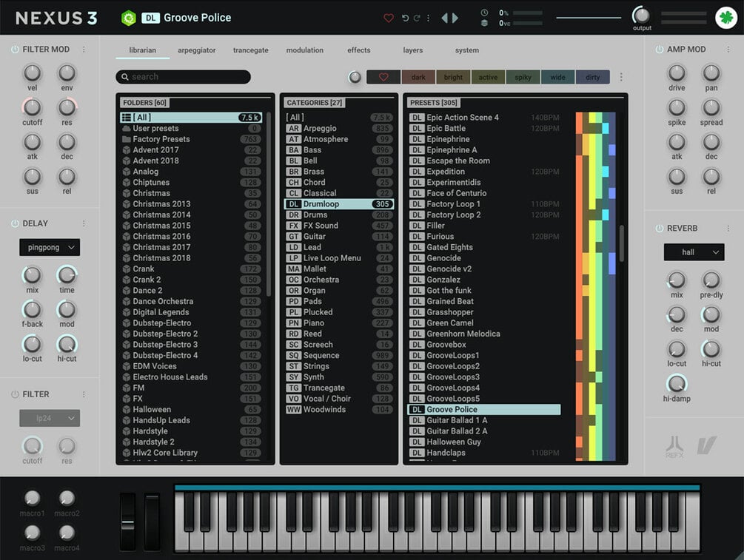744x560 pixels.
Task: Click the Delay time knob
Action: coord(67,275)
